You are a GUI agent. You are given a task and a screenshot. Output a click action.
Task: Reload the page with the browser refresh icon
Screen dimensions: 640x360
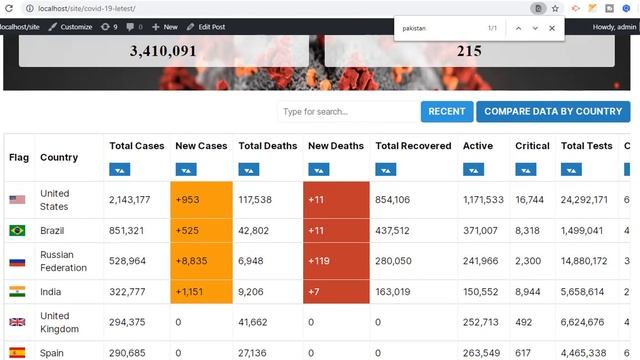tap(9, 8)
